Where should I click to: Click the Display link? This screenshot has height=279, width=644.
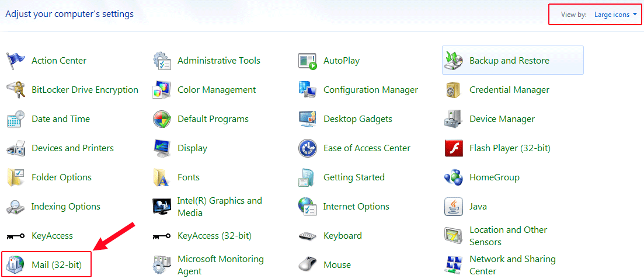pyautogui.click(x=192, y=148)
